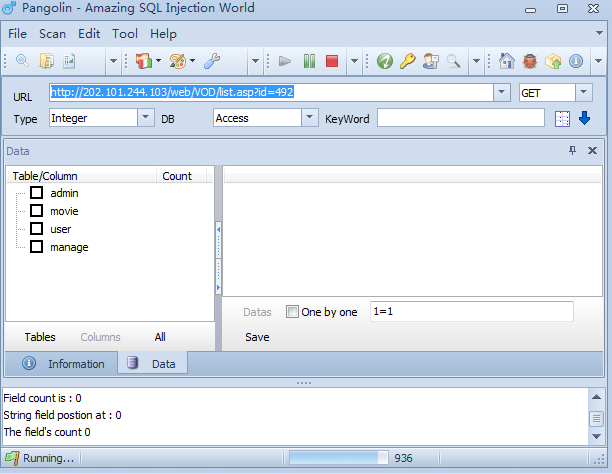
Task: Open the Scan menu
Action: pyautogui.click(x=52, y=34)
